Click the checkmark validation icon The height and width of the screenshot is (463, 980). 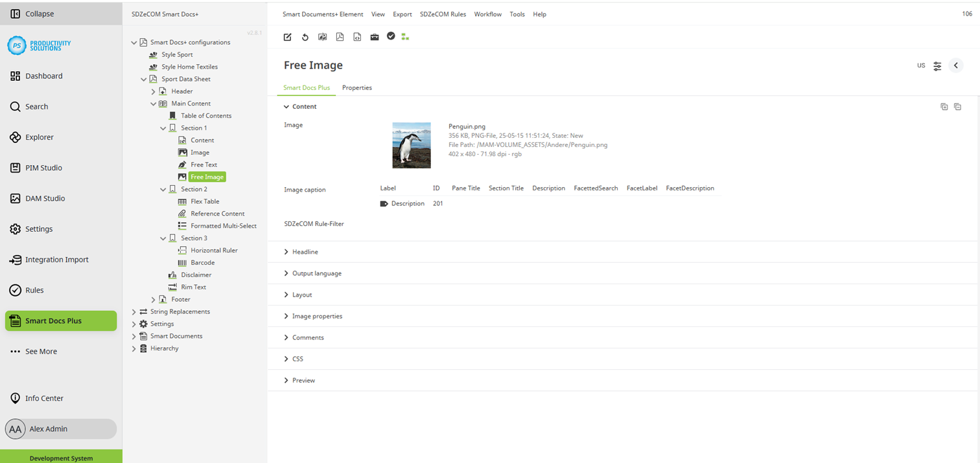(x=391, y=36)
